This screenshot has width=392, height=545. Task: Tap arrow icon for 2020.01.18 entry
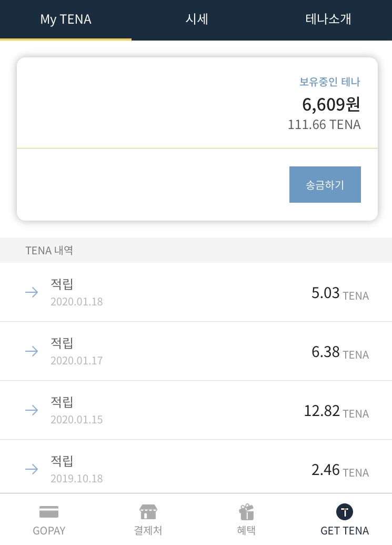[x=32, y=292]
